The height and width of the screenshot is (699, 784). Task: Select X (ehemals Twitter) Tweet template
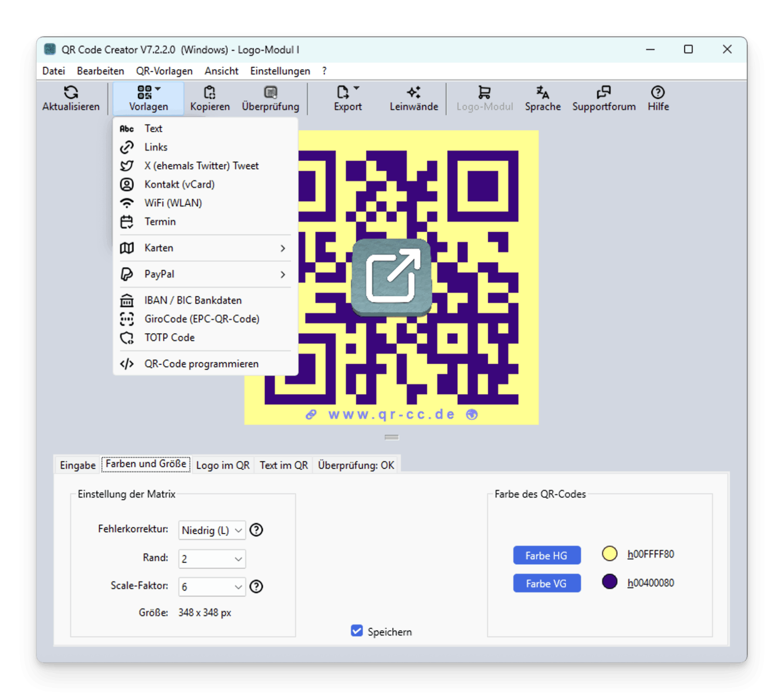(205, 166)
